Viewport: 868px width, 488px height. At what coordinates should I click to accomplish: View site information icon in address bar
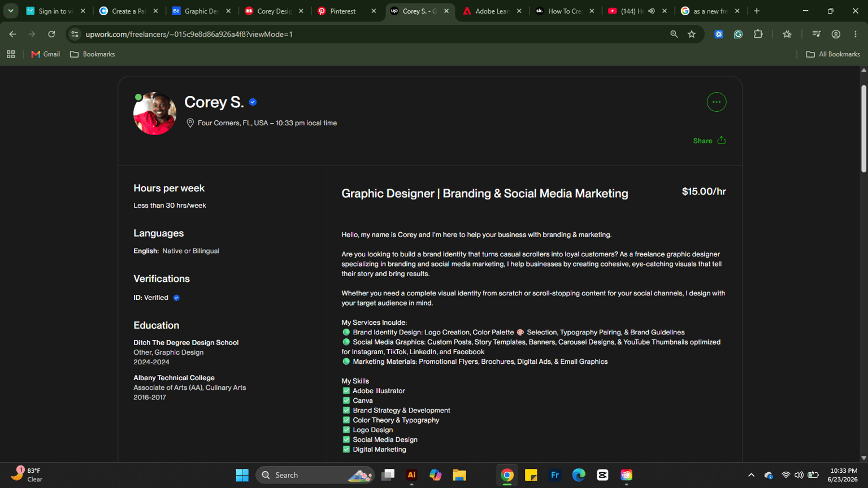click(75, 34)
